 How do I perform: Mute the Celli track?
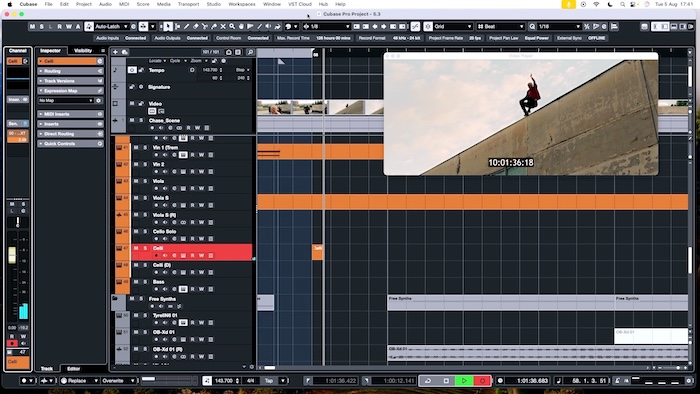point(136,248)
